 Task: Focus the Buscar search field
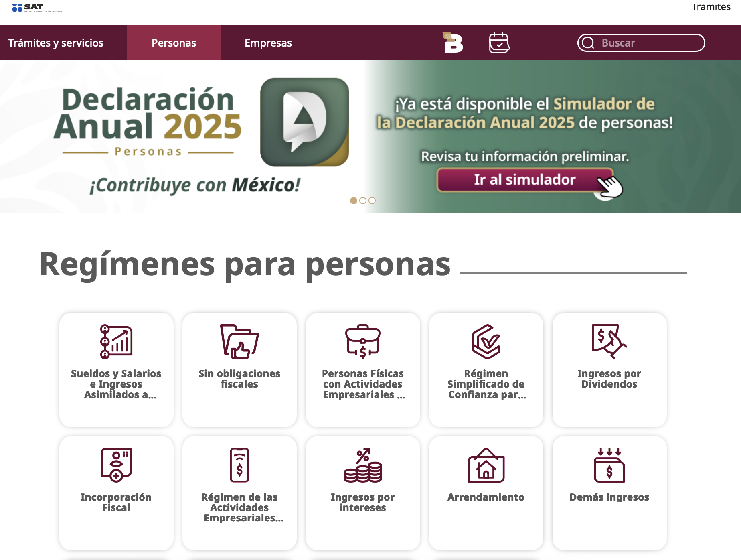(x=641, y=43)
